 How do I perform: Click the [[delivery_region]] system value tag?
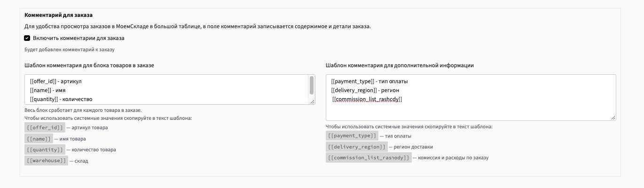coord(357,147)
